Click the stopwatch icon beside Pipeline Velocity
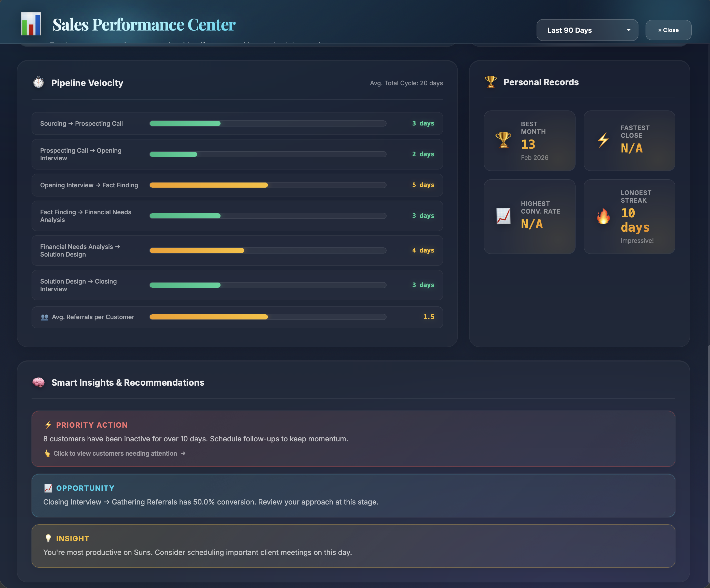The image size is (710, 588). [38, 82]
